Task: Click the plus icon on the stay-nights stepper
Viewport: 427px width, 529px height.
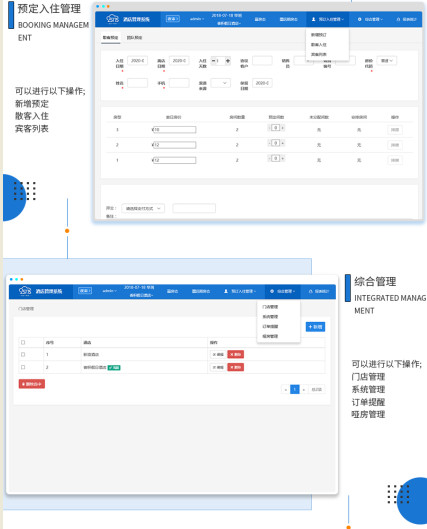Action: pyautogui.click(x=228, y=61)
